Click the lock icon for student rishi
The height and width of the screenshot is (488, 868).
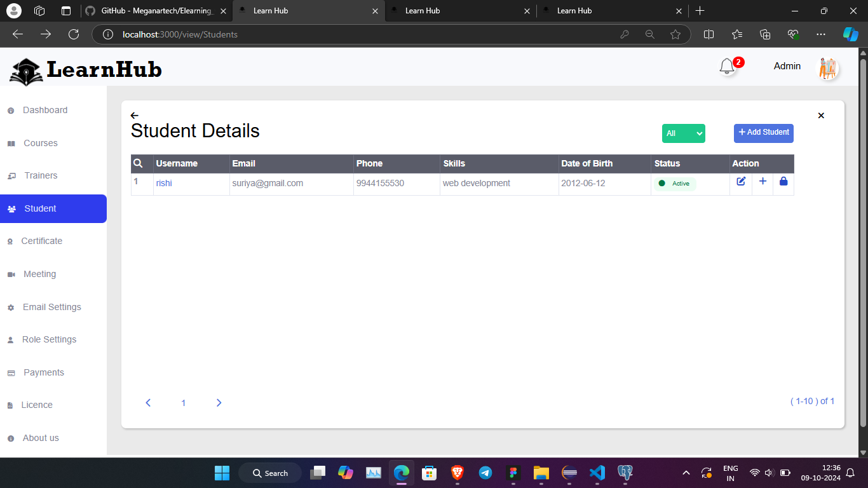(783, 182)
